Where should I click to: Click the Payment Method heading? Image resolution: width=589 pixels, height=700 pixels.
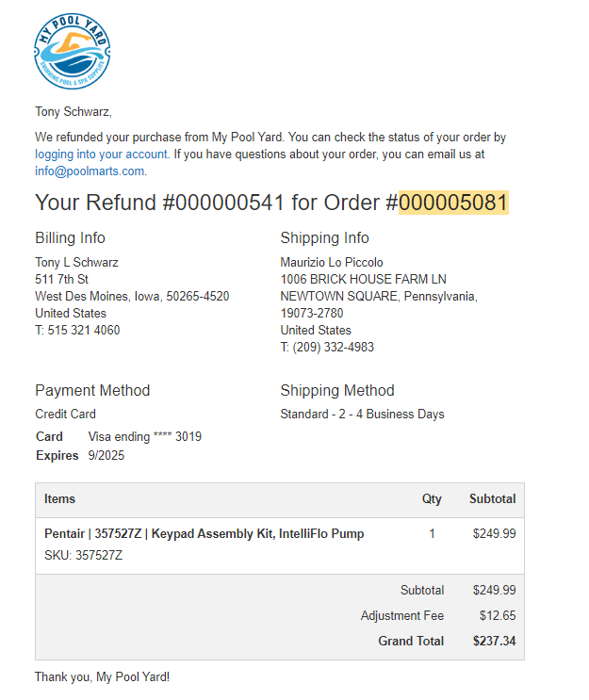coord(92,390)
